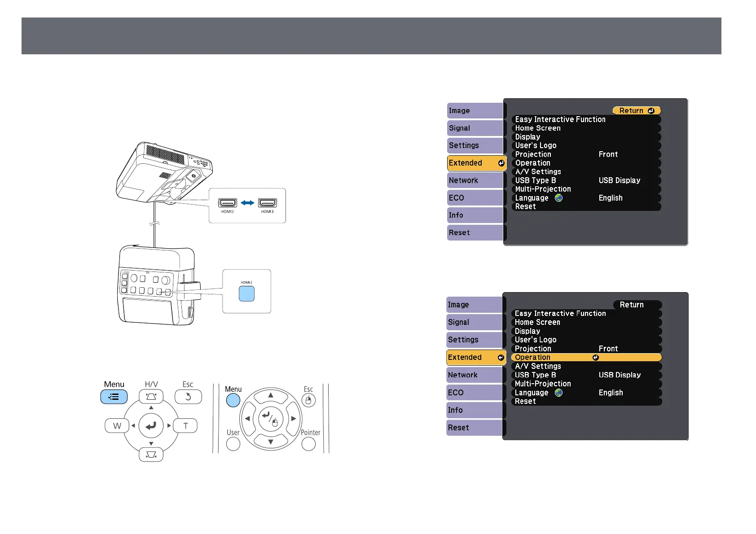Open Display item in Return-highlighted menu
Image resolution: width=756 pixels, height=534 pixels.
point(586,137)
